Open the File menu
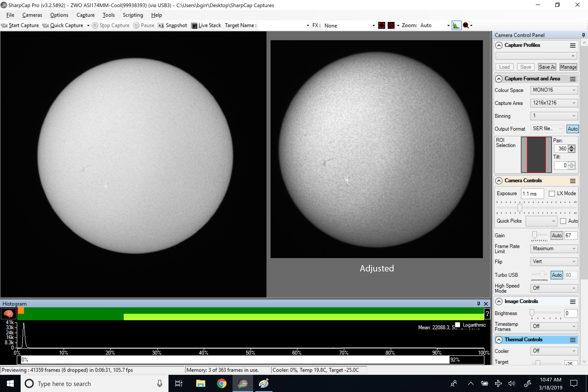588x392 pixels. pyautogui.click(x=10, y=15)
